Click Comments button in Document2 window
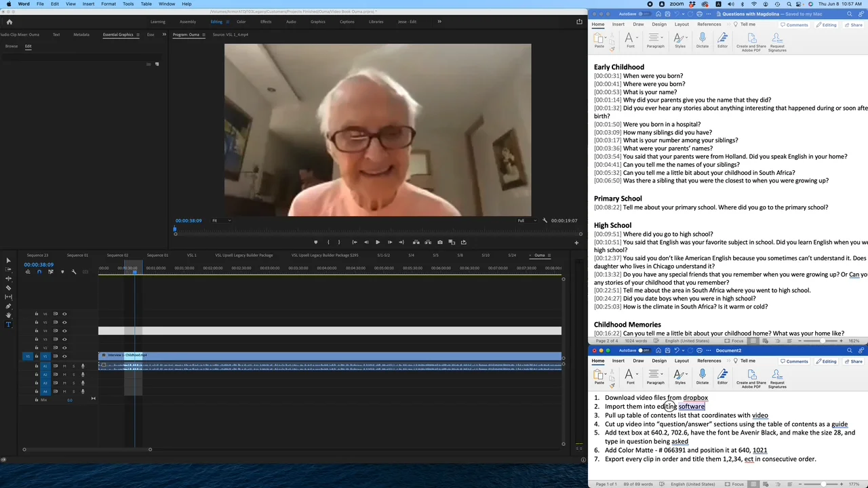Viewport: 868px width, 488px height. click(x=794, y=361)
